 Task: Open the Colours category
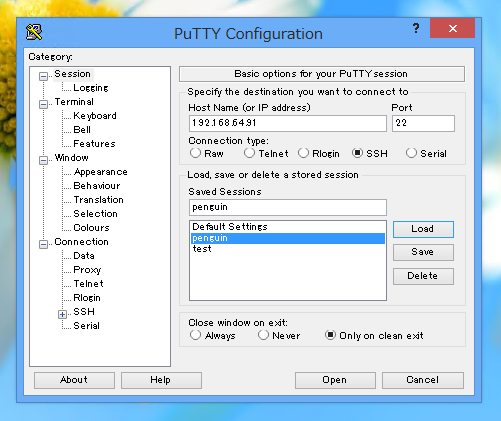pos(91,228)
